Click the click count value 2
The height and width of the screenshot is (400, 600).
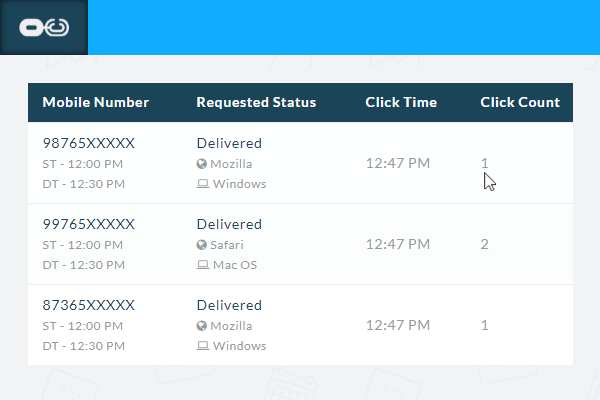click(x=484, y=244)
